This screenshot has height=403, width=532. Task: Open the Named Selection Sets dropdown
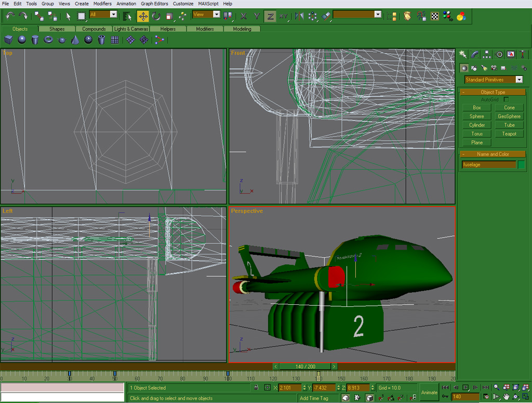click(378, 14)
